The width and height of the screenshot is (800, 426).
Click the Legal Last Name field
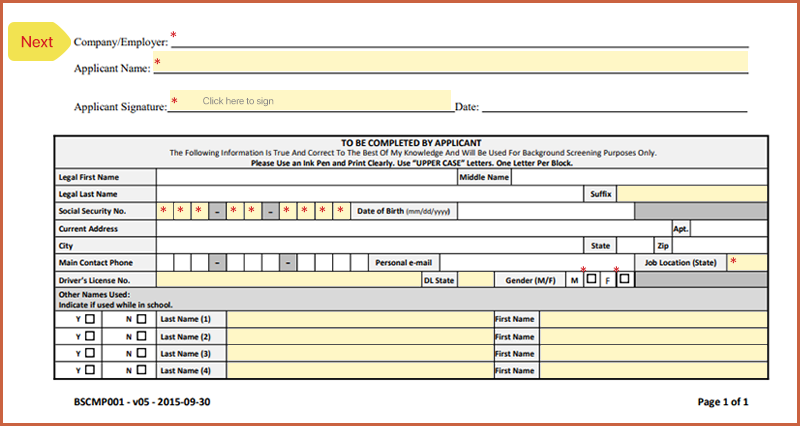click(370, 194)
